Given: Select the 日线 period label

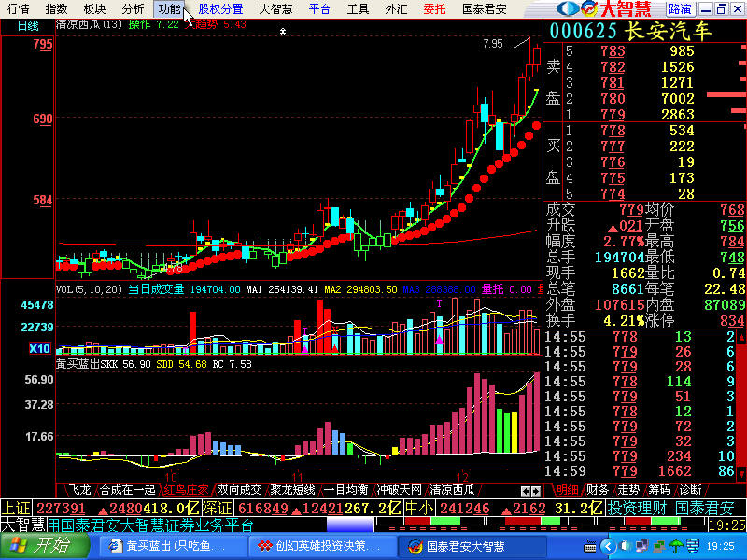Looking at the screenshot, I should 28,26.
